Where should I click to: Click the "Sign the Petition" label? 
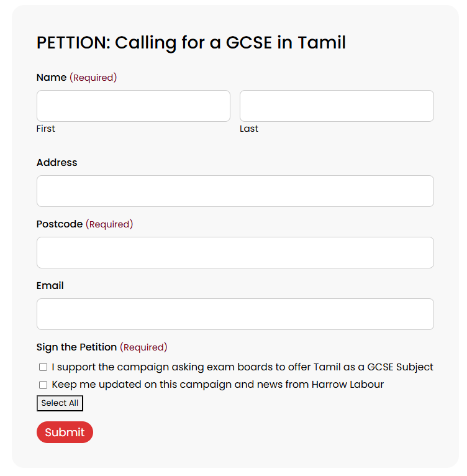(76, 347)
